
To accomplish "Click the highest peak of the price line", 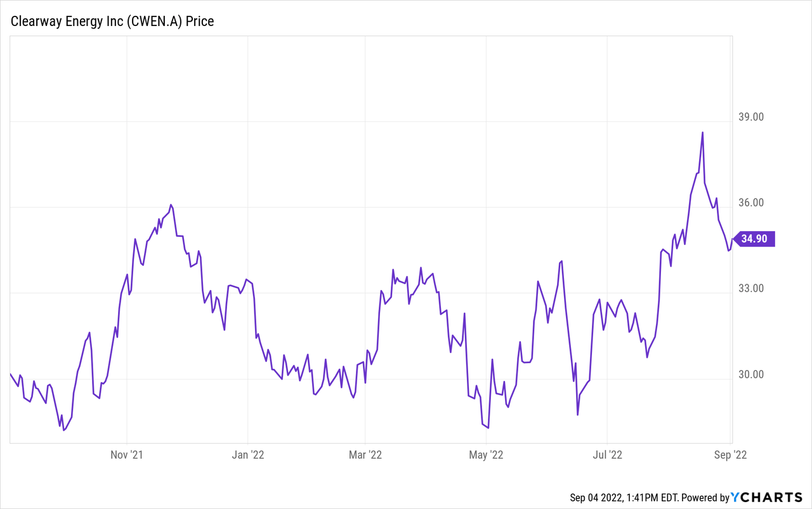I will pyautogui.click(x=702, y=133).
